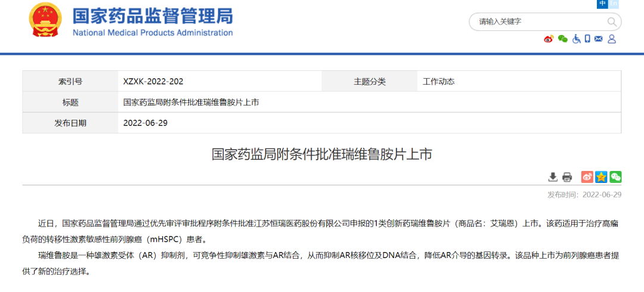Click the 国家药品监督管理局 site title
The image size is (644, 292).
153,16
